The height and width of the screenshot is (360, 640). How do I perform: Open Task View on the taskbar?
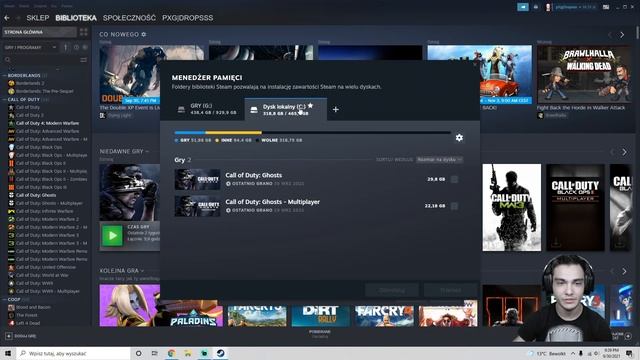[x=155, y=353]
